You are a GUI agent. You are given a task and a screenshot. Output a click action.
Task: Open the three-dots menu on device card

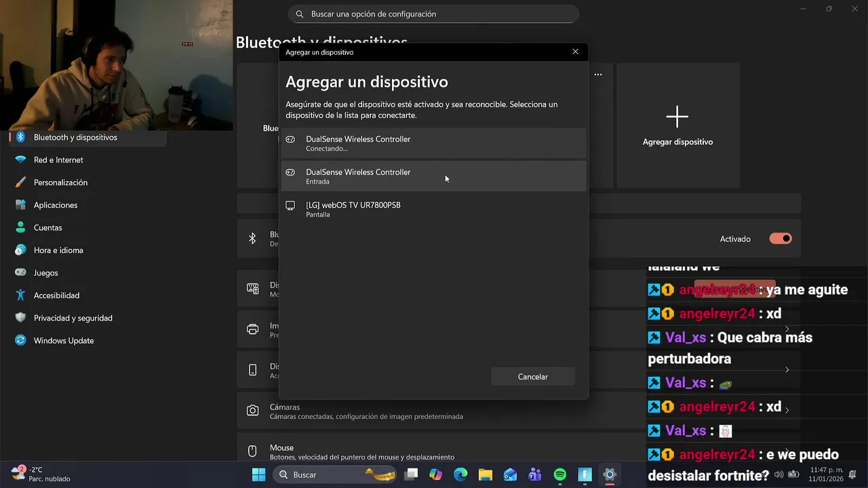pos(598,75)
